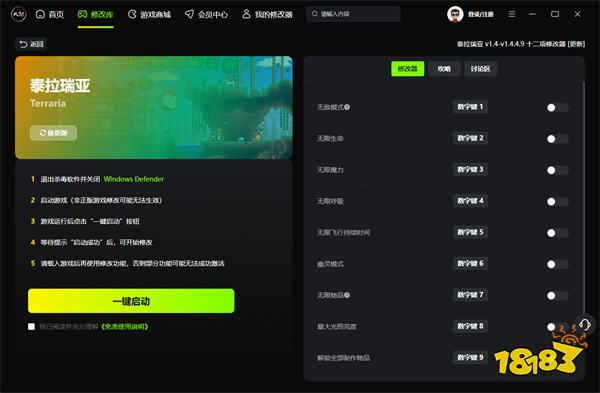Switch on the 无限物品 toggle
This screenshot has width=600, height=393.
click(558, 296)
